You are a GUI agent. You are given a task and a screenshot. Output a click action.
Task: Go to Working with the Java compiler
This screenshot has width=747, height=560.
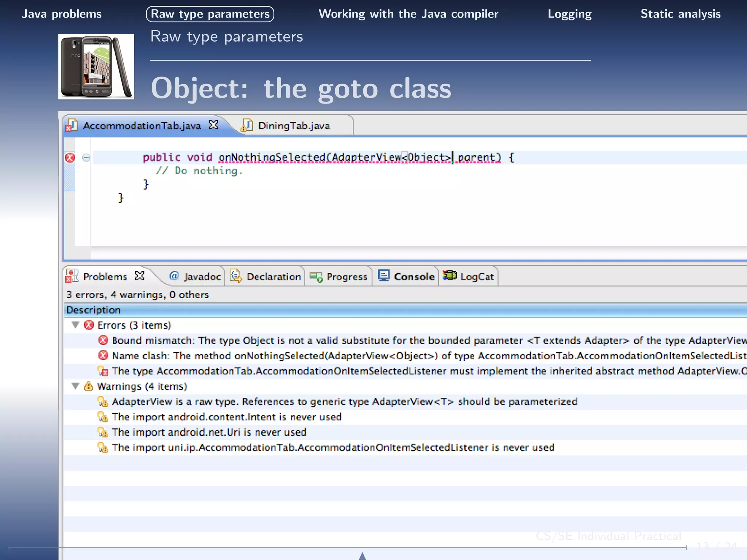coord(409,14)
